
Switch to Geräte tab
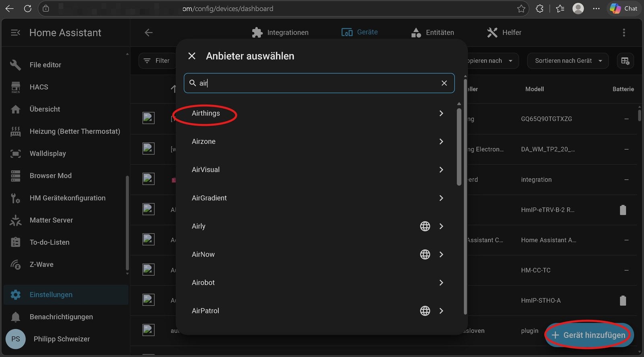[359, 32]
